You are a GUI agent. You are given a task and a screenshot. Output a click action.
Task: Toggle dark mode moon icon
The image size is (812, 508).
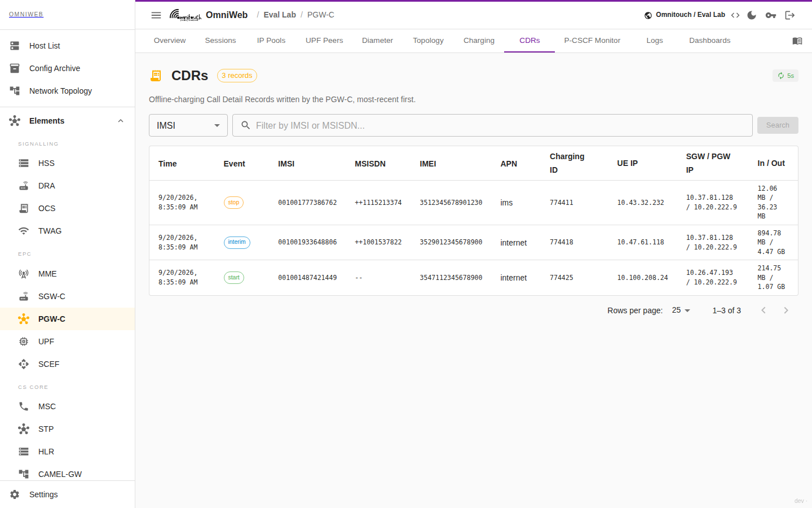pos(752,15)
